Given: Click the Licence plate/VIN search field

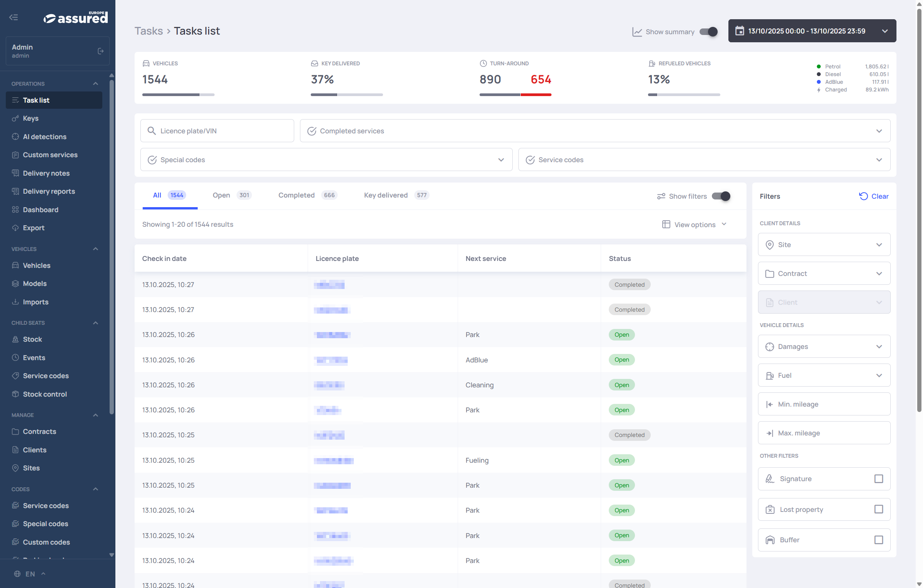Looking at the screenshot, I should point(217,131).
